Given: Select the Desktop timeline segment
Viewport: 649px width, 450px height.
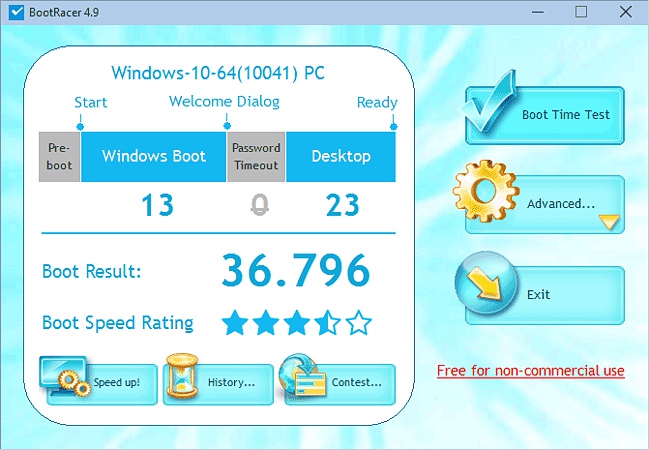Looking at the screenshot, I should tap(341, 156).
